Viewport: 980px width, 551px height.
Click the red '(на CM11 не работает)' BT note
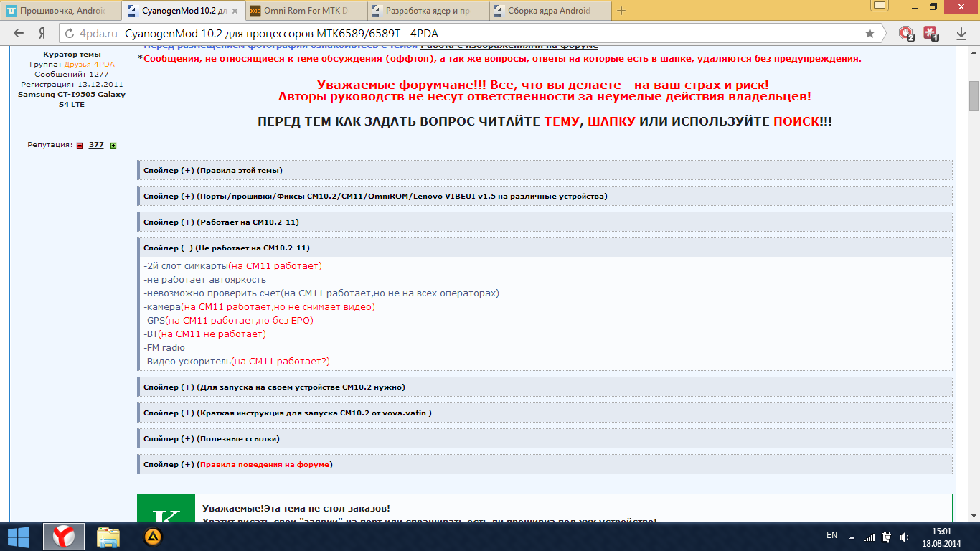click(212, 334)
